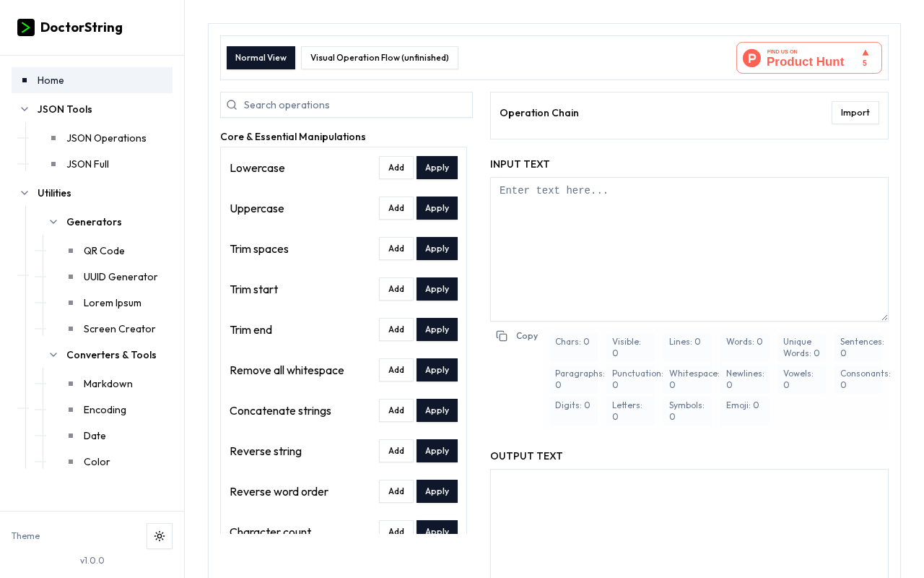Switch to the Visual Operation Flow tab
924x578 pixels.
click(380, 58)
